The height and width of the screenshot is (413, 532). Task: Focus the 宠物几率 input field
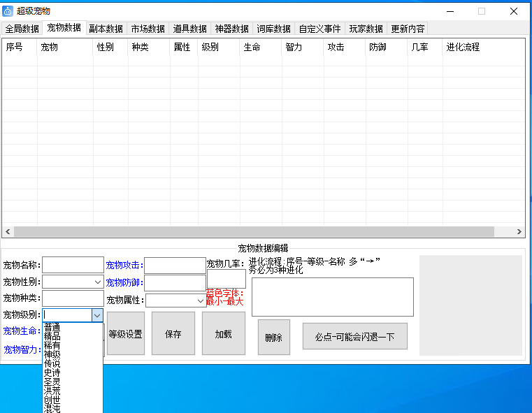(227, 279)
